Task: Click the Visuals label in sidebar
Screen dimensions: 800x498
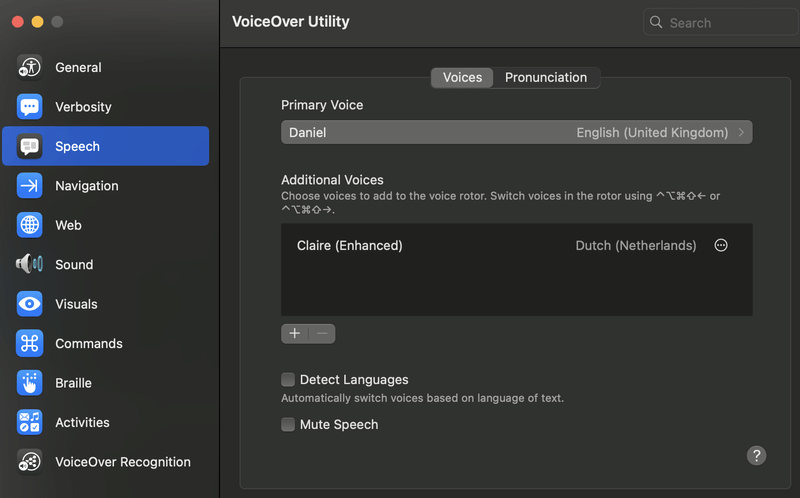Action: tap(76, 304)
